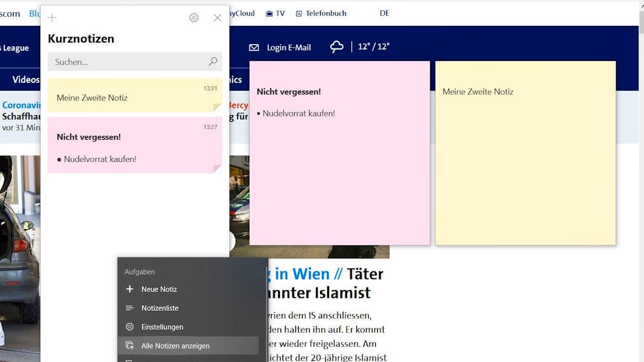Viewport: 644px width, 362px height.
Task: Click the TV icon in the top bar
Action: coord(268,14)
